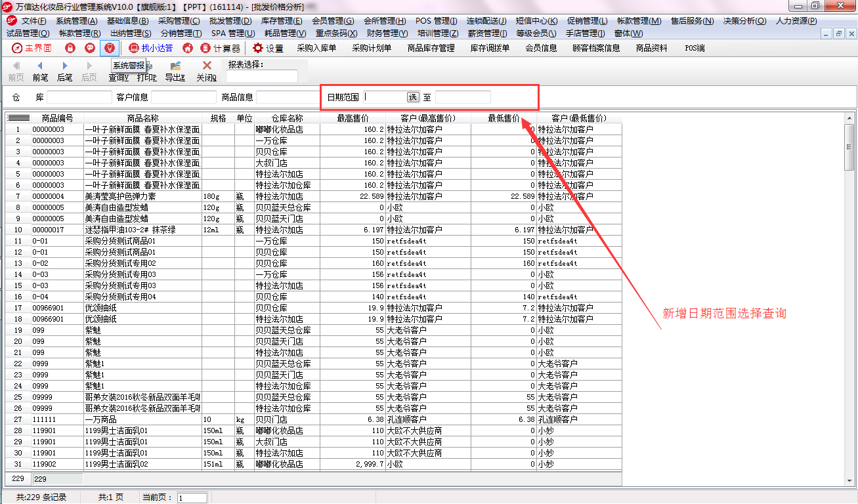
Task: Open the 系统管理(A) menu
Action: [x=77, y=21]
